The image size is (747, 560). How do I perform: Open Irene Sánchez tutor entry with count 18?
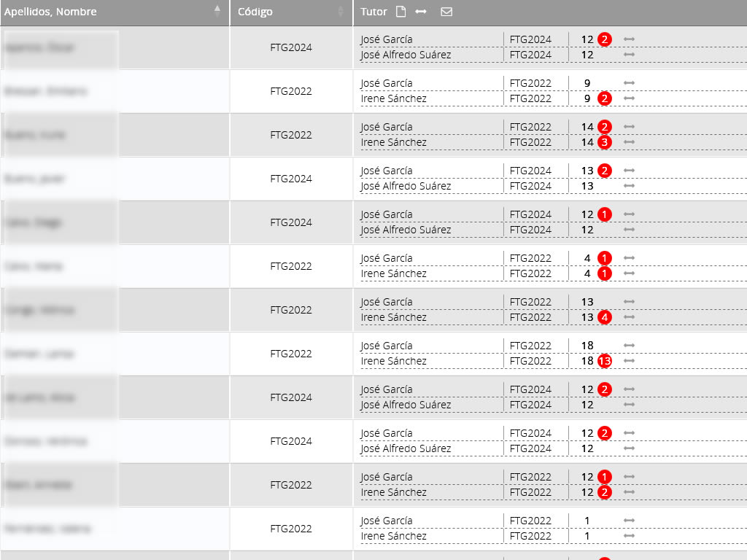tap(393, 361)
